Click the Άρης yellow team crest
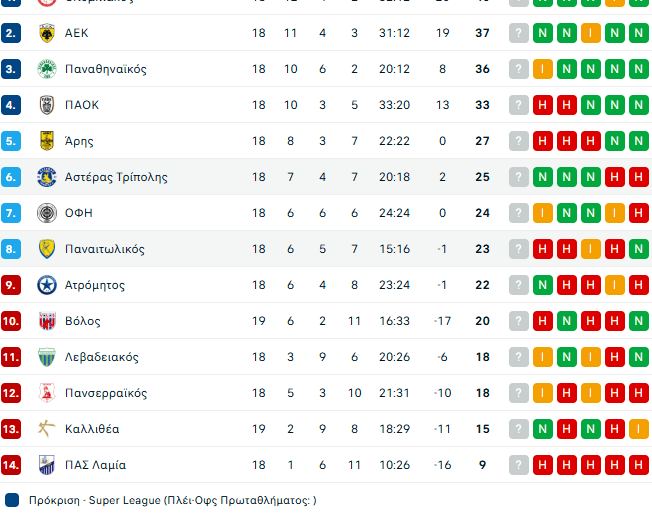The width and height of the screenshot is (652, 513). pyautogui.click(x=46, y=141)
